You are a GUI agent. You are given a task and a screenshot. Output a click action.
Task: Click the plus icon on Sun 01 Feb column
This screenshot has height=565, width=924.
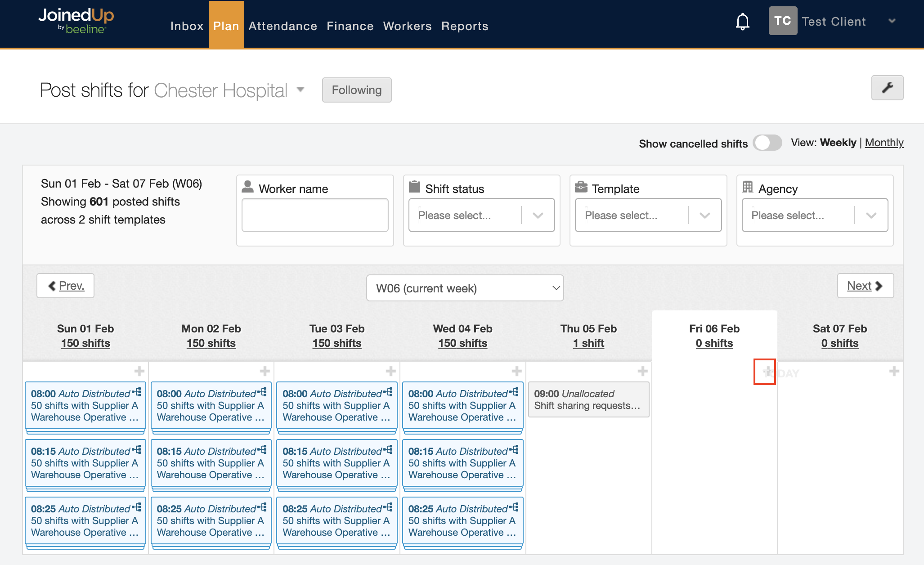pos(139,371)
